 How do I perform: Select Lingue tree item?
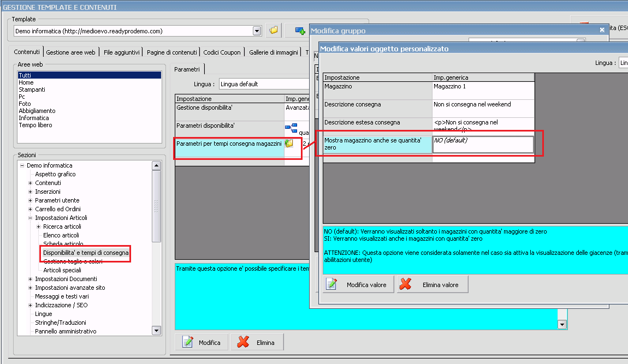click(x=43, y=314)
